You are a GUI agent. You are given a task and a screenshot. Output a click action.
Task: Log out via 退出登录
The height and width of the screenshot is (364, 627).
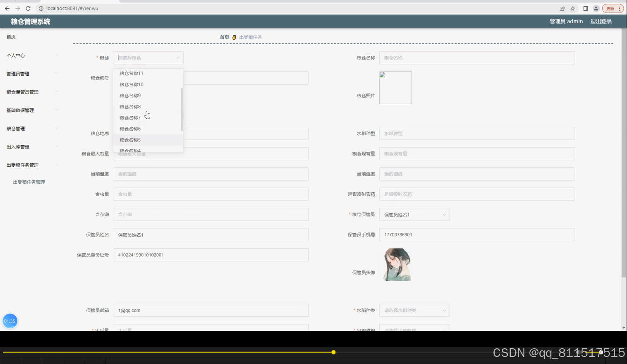tap(601, 22)
